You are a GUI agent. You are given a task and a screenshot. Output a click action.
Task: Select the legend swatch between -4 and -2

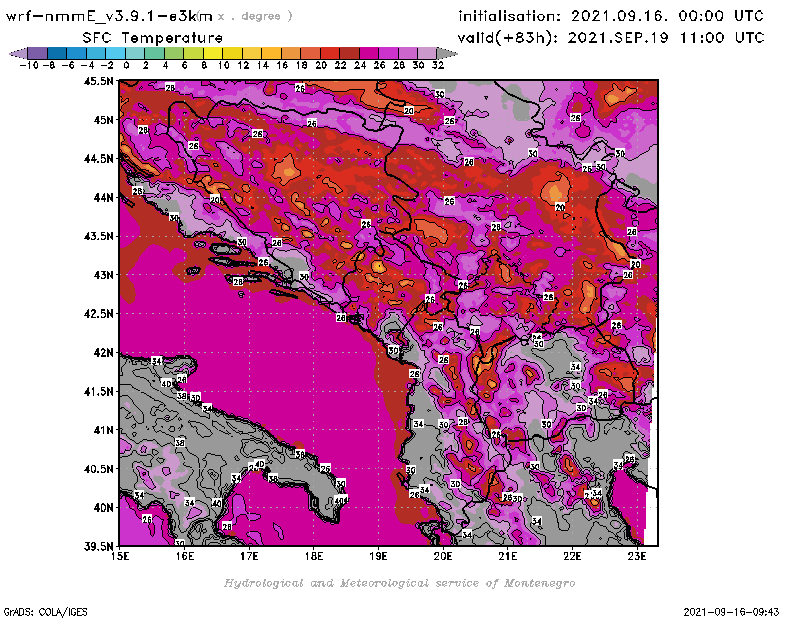96,53
